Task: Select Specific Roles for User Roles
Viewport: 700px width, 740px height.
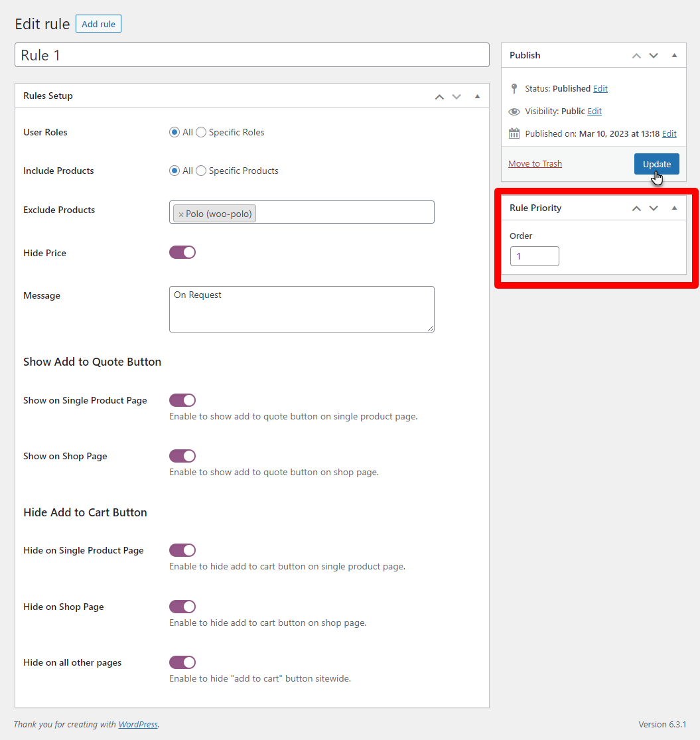Action: pos(201,133)
